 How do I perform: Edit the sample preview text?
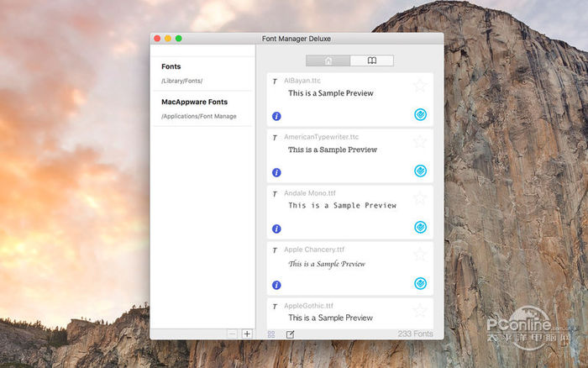click(x=291, y=334)
